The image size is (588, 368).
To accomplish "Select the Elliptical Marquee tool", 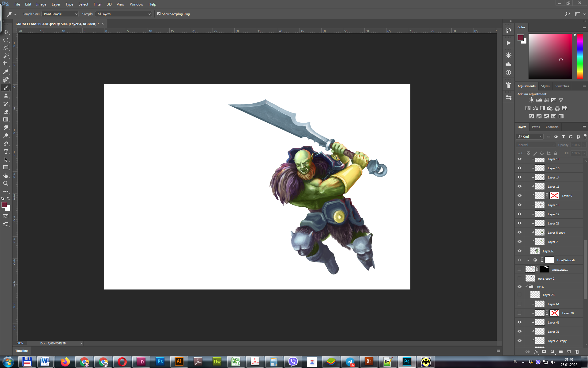I will 6,40.
